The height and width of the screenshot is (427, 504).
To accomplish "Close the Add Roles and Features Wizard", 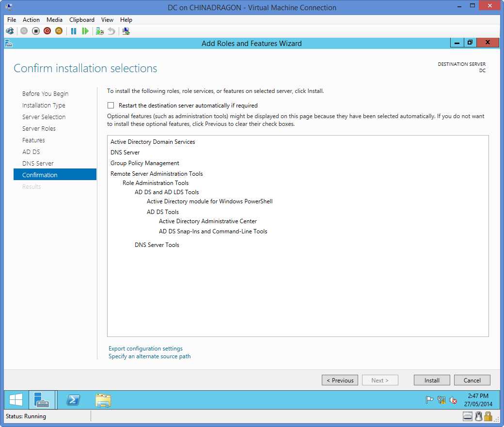I will pos(488,43).
